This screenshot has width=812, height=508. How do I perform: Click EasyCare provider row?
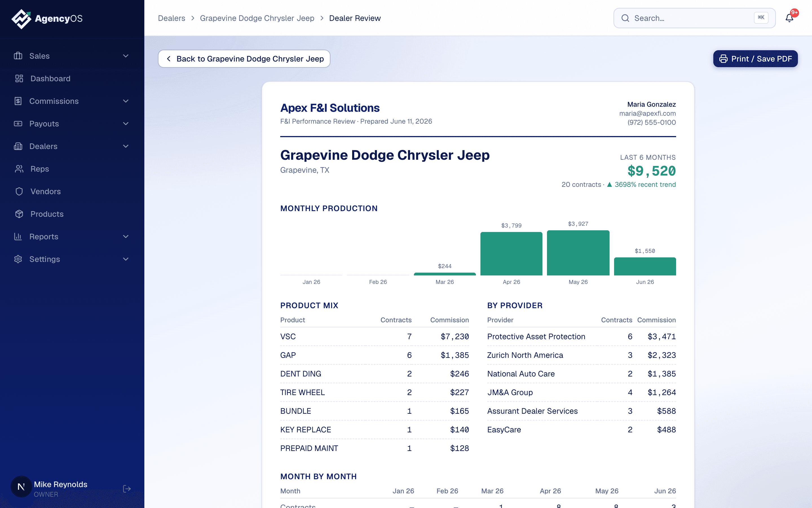tap(581, 430)
